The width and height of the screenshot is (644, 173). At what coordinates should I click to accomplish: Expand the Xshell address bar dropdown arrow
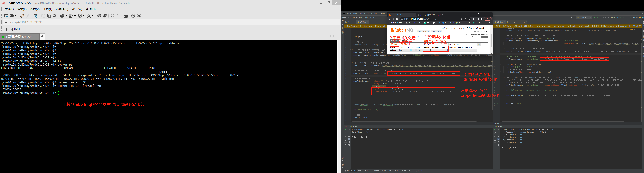pyautogui.click(x=336, y=22)
